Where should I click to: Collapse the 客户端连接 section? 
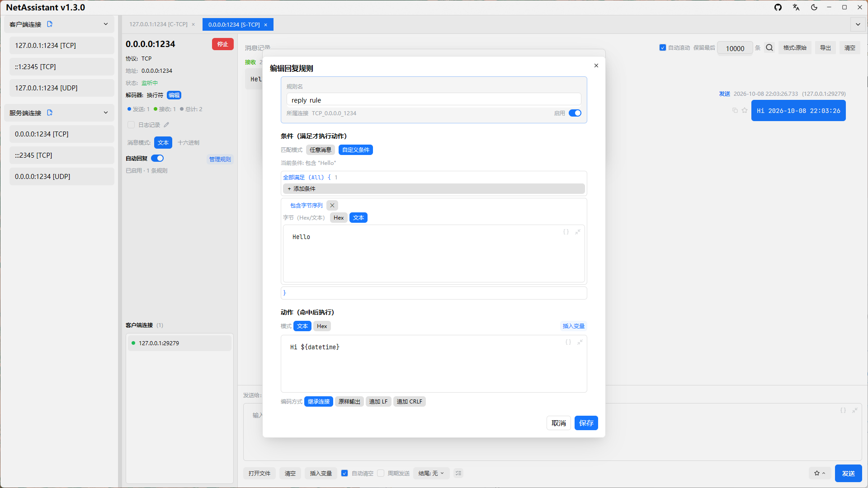(x=106, y=24)
